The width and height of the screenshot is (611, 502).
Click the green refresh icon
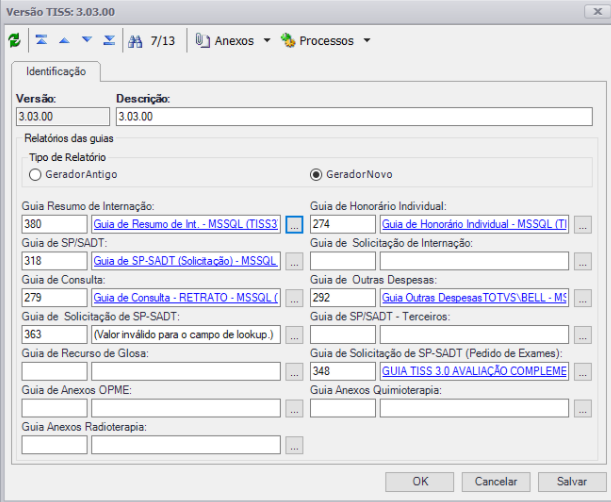(14, 40)
